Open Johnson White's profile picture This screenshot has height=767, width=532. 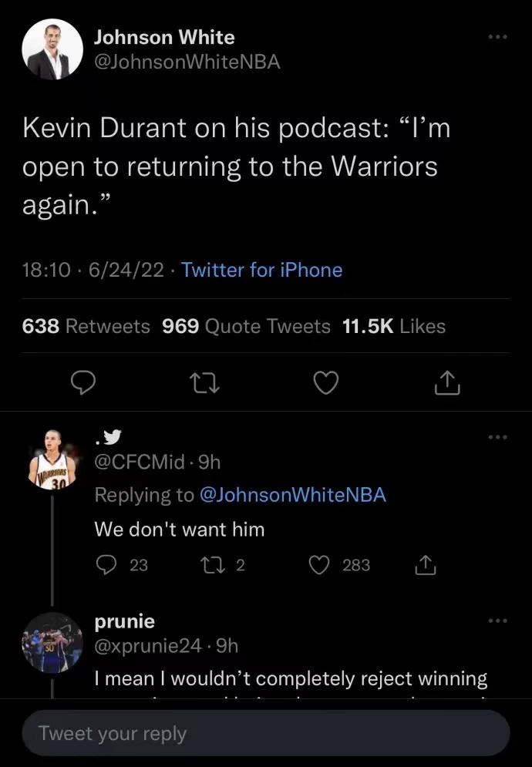52,49
